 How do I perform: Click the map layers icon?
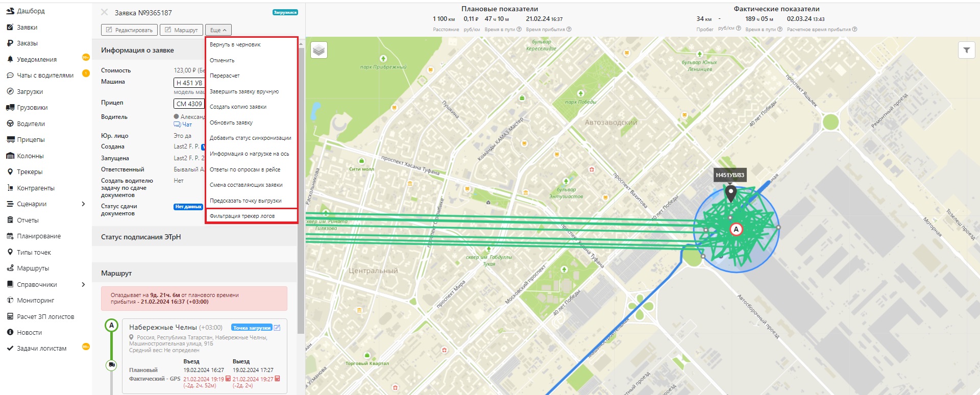pos(319,50)
